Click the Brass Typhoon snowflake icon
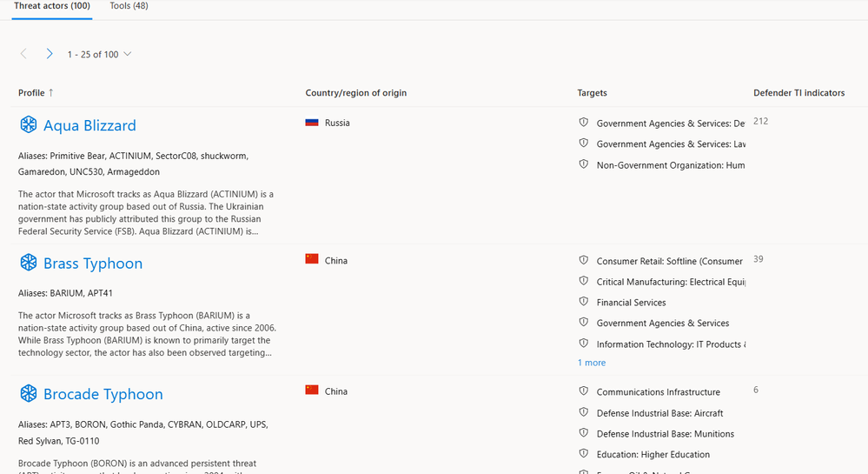Screen dimensions: 868x474 [28, 263]
